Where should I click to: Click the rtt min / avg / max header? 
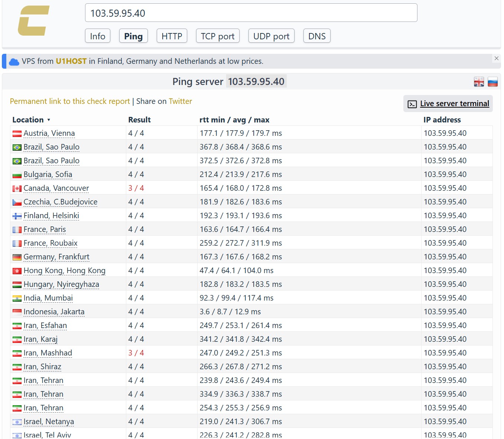[234, 120]
